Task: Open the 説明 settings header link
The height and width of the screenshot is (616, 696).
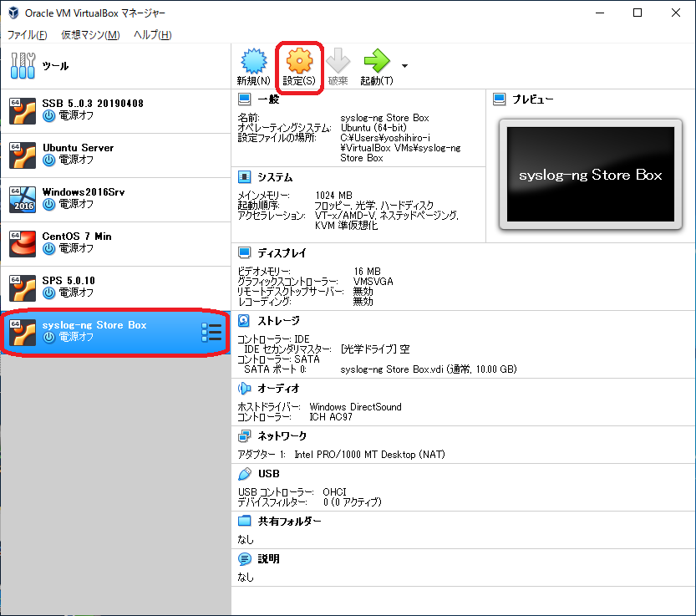Action: (268, 558)
